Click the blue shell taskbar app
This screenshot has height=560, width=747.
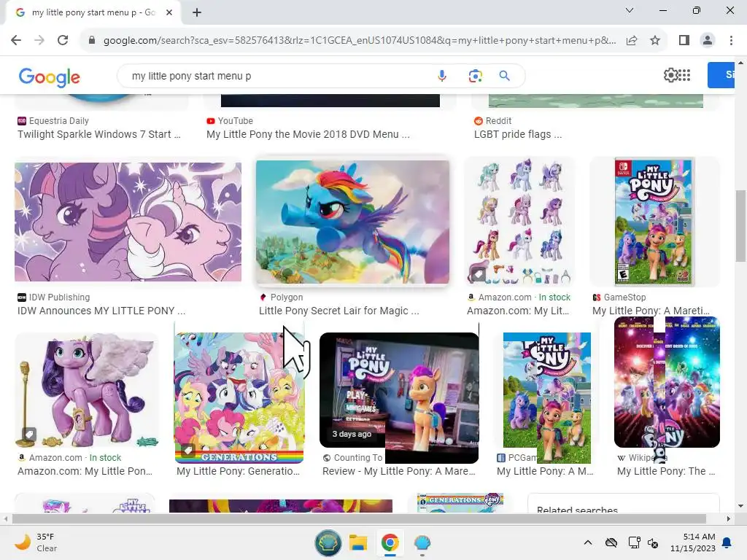pos(422,542)
